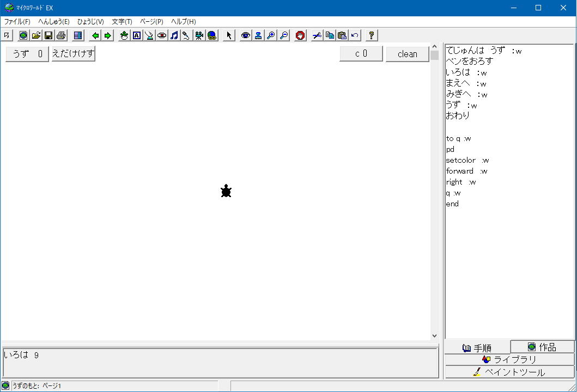Select the black arrow pointer tool
Viewport: 577px width, 392px height.
[x=229, y=35]
